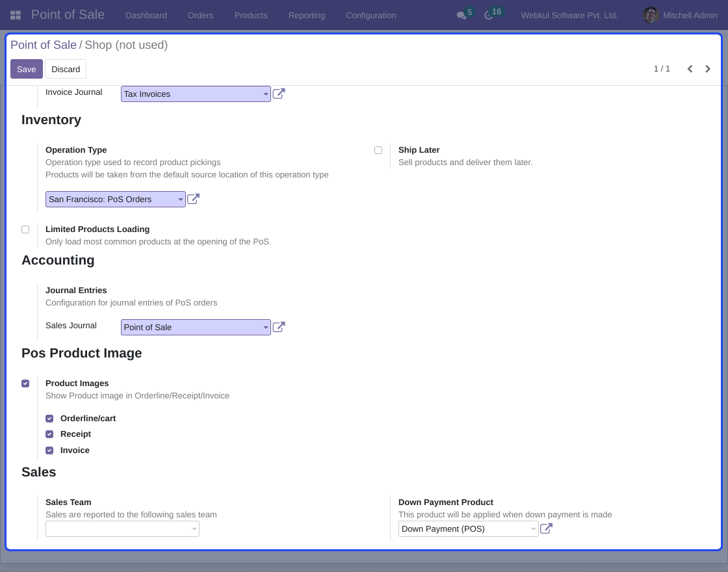Viewport: 728px width, 572px height.
Task: Enable the Ship Later checkbox
Action: pyautogui.click(x=378, y=150)
